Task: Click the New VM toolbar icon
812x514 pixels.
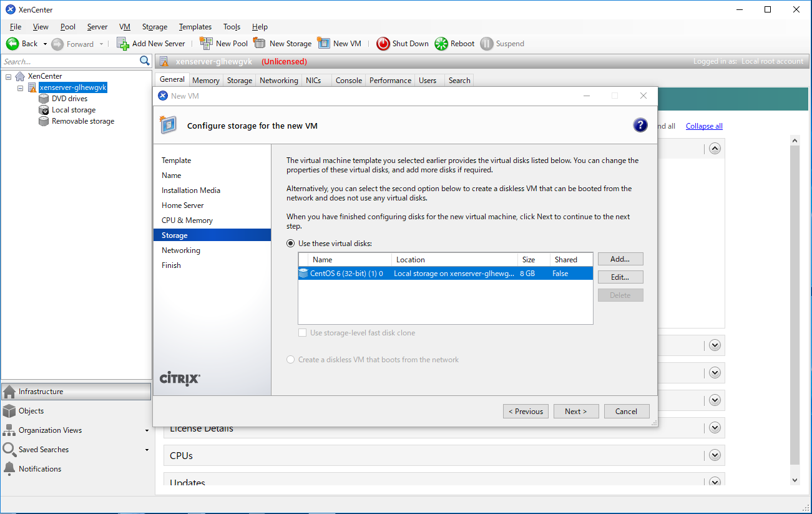Action: [323, 43]
